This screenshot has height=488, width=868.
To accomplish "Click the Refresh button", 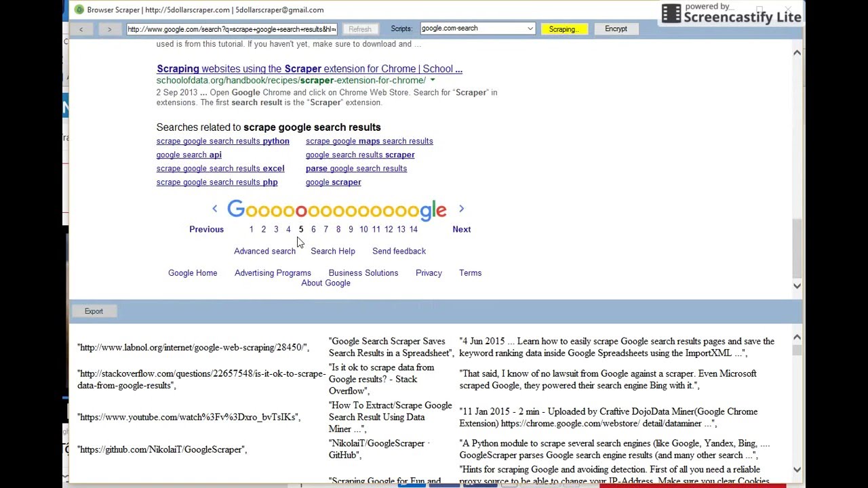I will 360,29.
